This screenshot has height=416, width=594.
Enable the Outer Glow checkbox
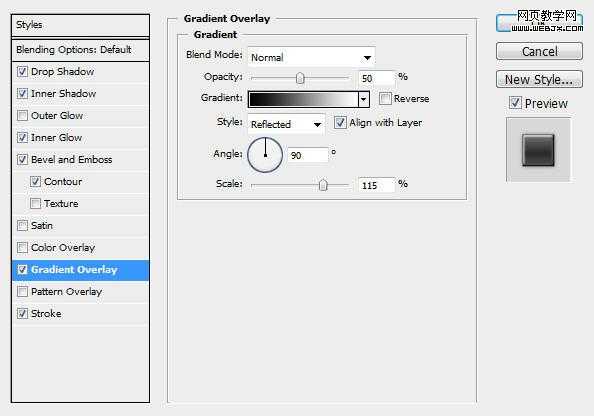[x=22, y=115]
